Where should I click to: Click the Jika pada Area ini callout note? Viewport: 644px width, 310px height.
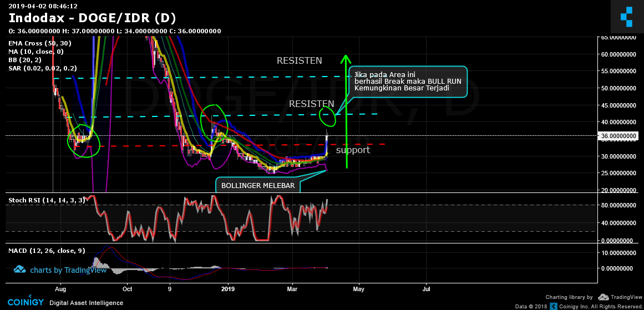click(408, 82)
